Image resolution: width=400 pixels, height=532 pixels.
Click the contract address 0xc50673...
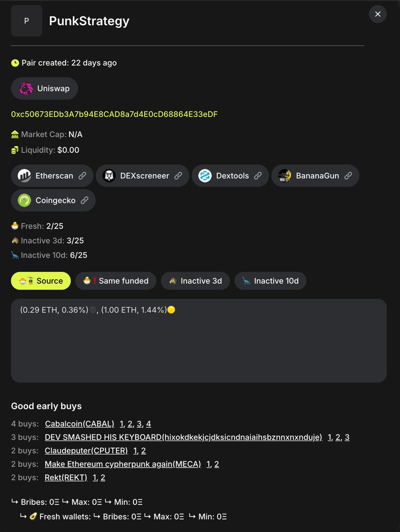(x=114, y=114)
